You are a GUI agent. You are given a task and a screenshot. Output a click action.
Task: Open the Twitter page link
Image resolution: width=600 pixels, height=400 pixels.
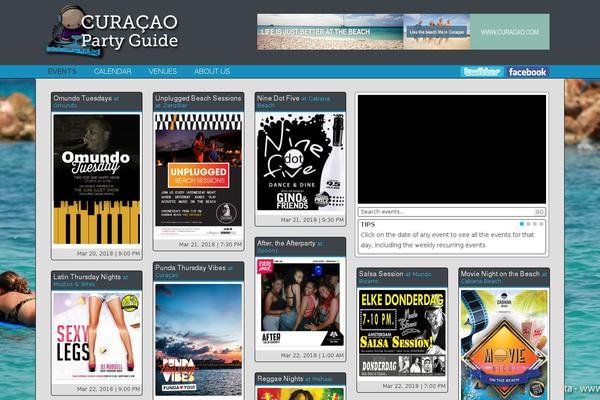click(x=482, y=72)
